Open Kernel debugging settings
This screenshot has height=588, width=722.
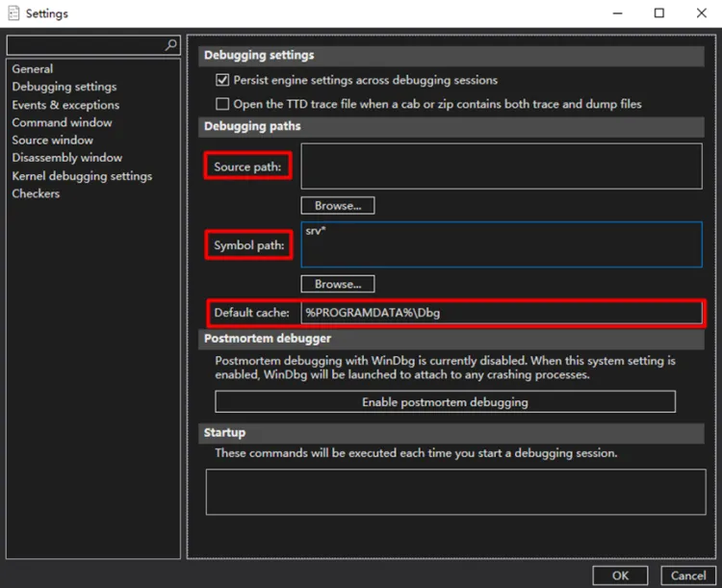point(82,176)
